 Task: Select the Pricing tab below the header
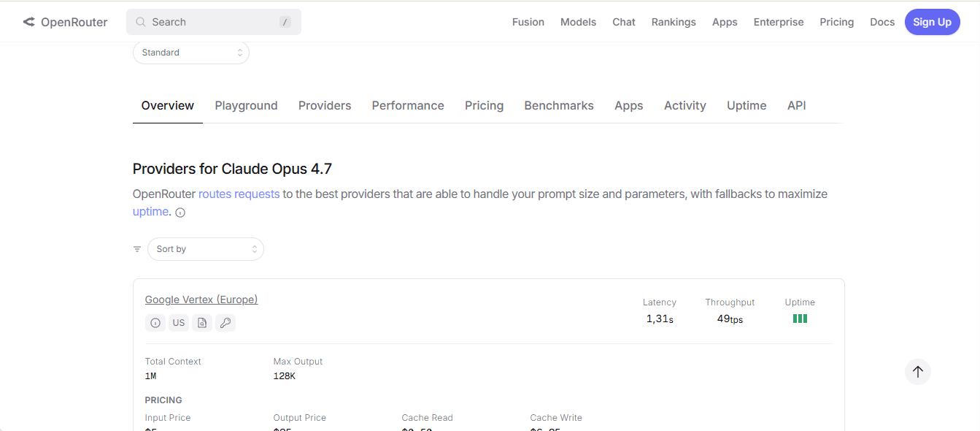coord(484,105)
